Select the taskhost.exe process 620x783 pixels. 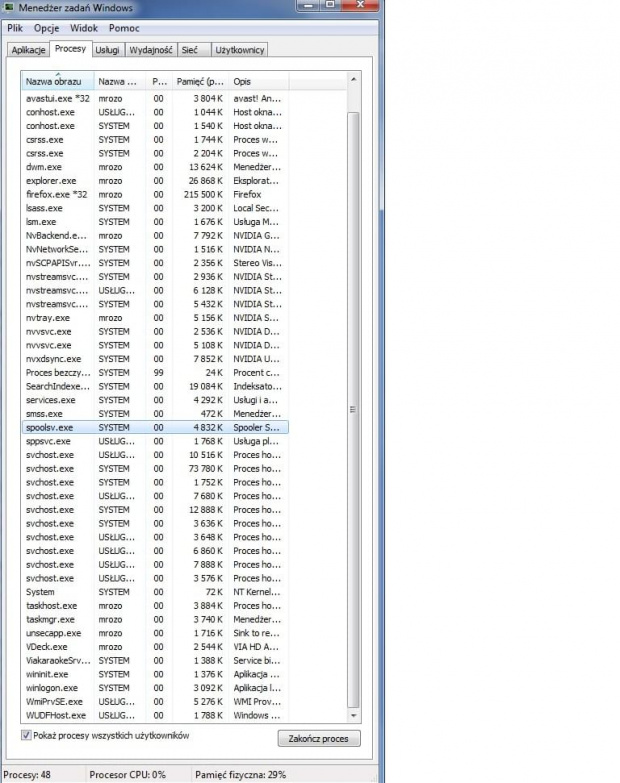click(155, 606)
